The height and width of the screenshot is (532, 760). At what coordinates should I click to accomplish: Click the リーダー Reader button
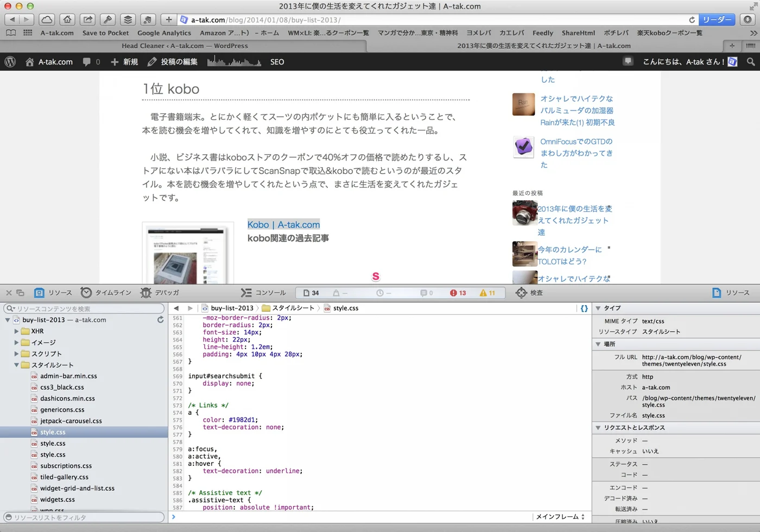[717, 20]
